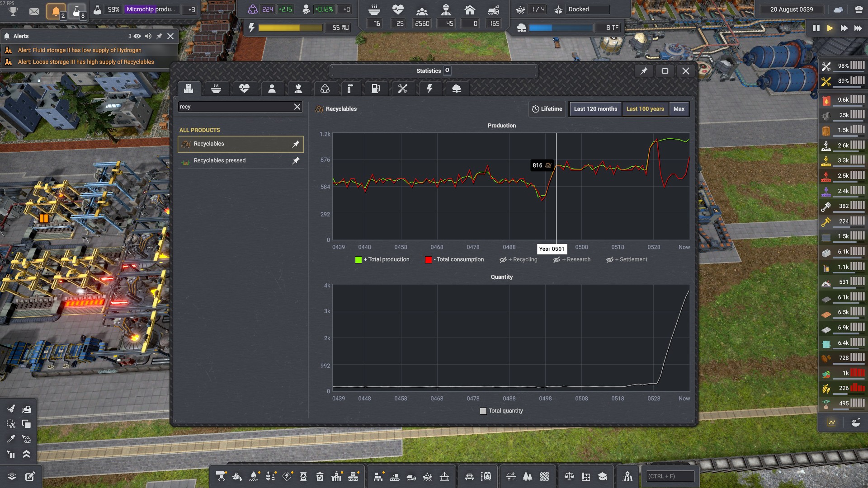Toggle alerts visibility eye icon
The height and width of the screenshot is (488, 868).
(137, 36)
